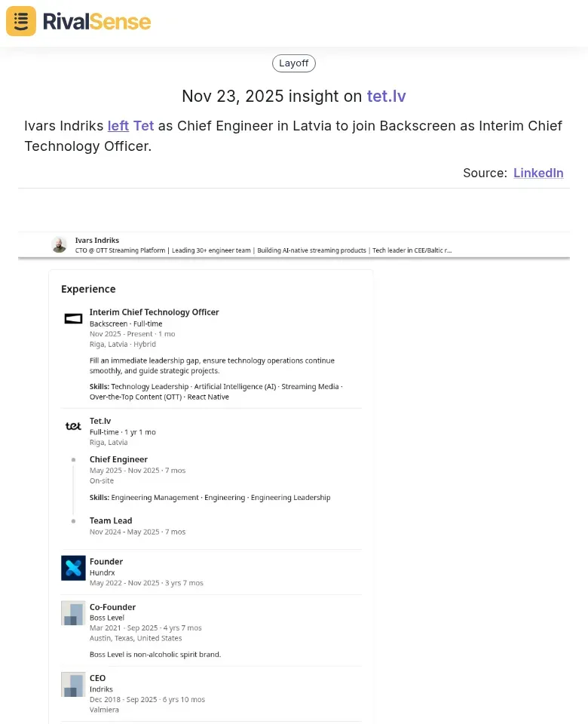This screenshot has height=724, width=588.
Task: Click Ivars Indriks profile avatar
Action: [59, 244]
